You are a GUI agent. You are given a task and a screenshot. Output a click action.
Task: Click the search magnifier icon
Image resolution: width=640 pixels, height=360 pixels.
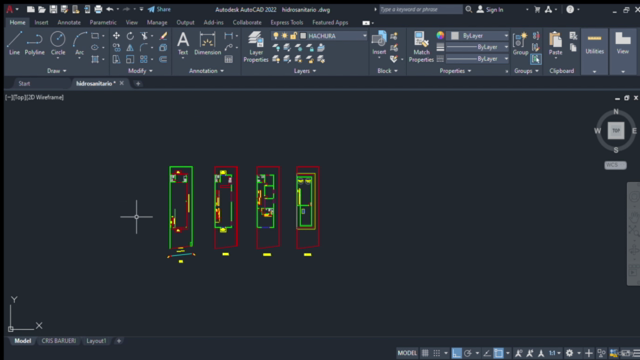[469, 9]
